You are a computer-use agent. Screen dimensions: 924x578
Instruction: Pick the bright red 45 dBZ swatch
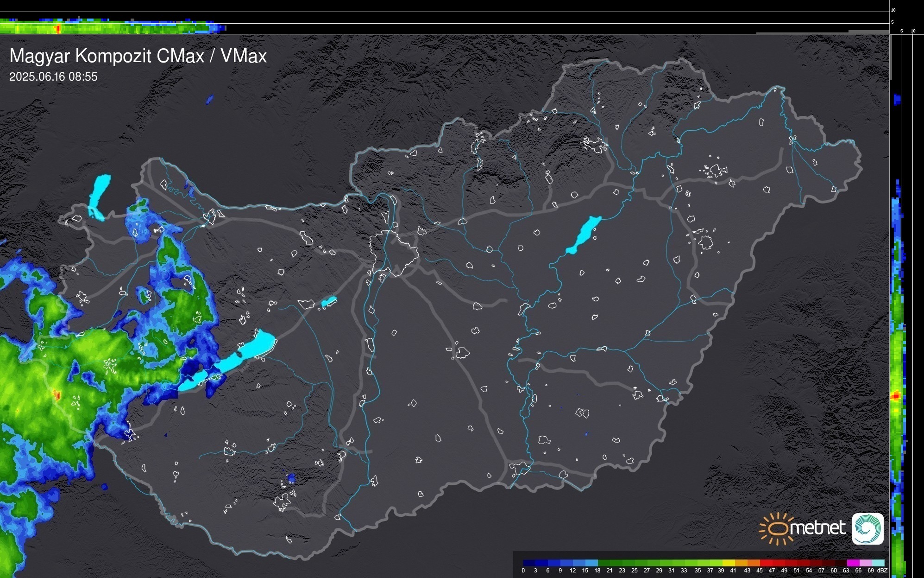(x=766, y=563)
